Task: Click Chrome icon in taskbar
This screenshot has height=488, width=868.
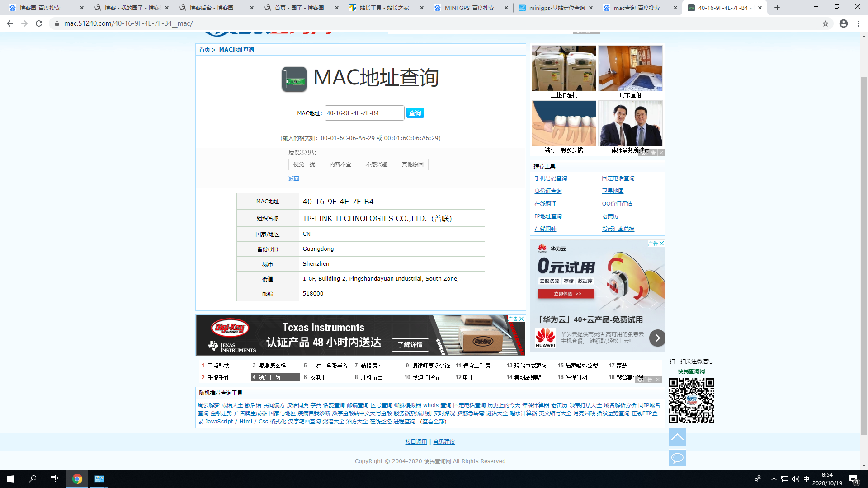Action: click(x=77, y=479)
